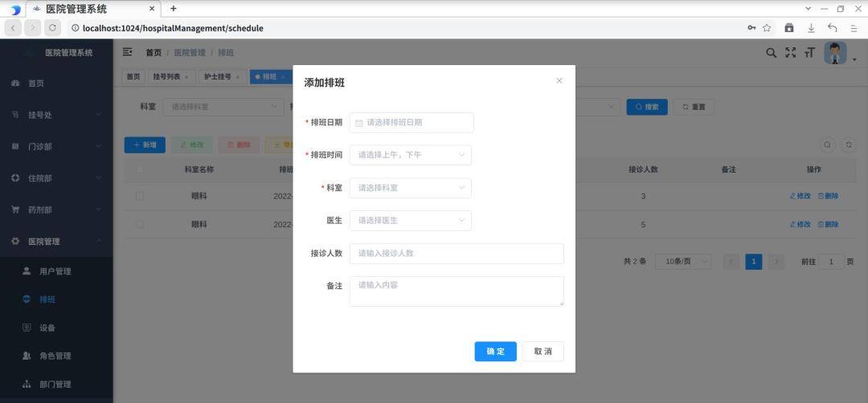This screenshot has width=868, height=403.
Task: Close the 护士挂号 tab
Action: pyautogui.click(x=237, y=77)
